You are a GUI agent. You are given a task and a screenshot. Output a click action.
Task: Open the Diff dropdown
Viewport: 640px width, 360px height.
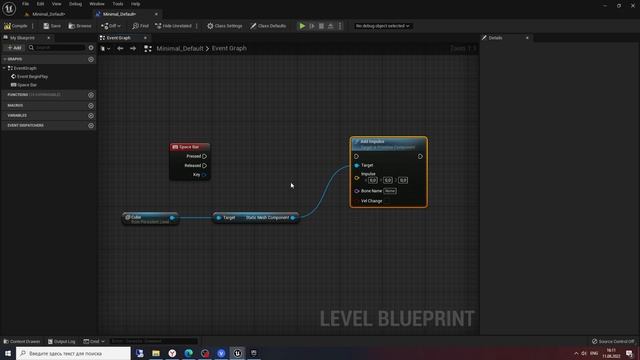click(x=111, y=26)
